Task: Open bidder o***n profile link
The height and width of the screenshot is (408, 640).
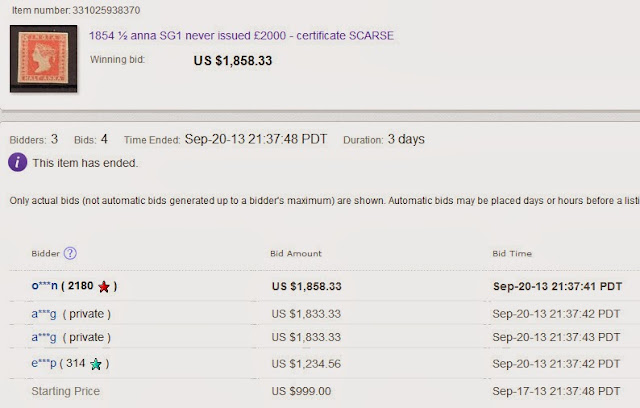Action: pos(46,286)
